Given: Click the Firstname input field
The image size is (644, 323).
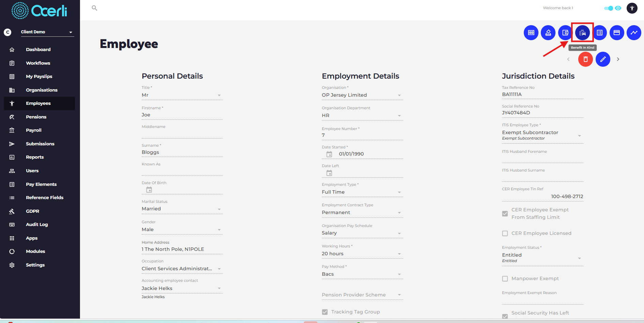Looking at the screenshot, I should pos(182,115).
